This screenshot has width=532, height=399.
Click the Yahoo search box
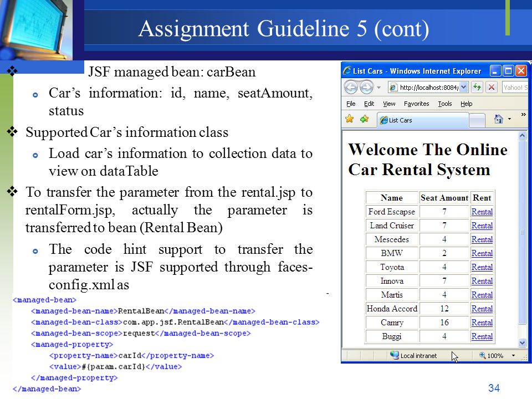click(515, 88)
